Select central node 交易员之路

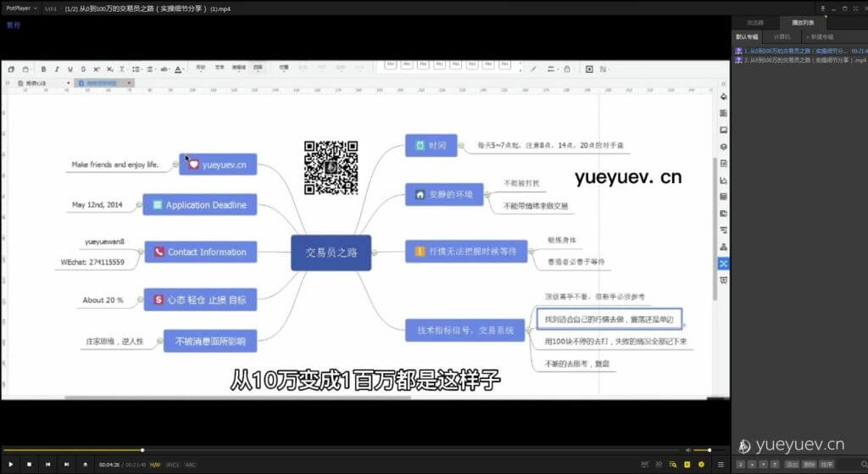[331, 253]
